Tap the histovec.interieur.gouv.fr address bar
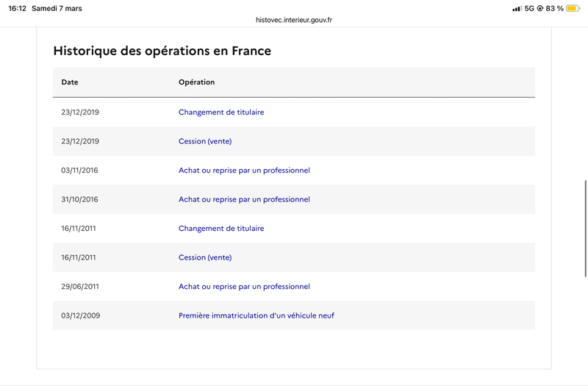The image size is (588, 386). 294,20
